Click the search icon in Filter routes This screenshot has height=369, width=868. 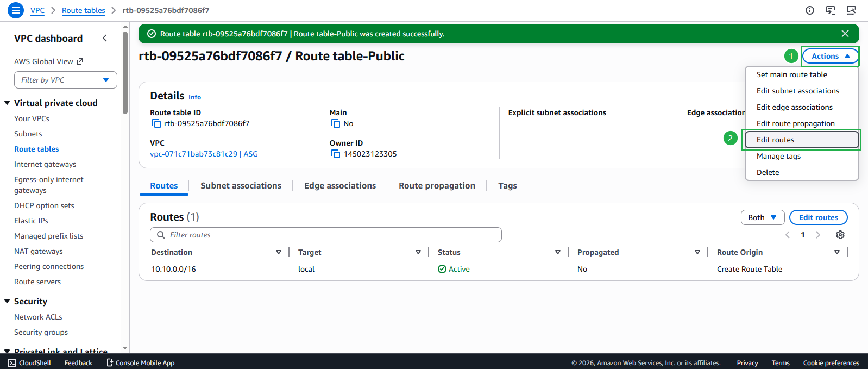[161, 235]
